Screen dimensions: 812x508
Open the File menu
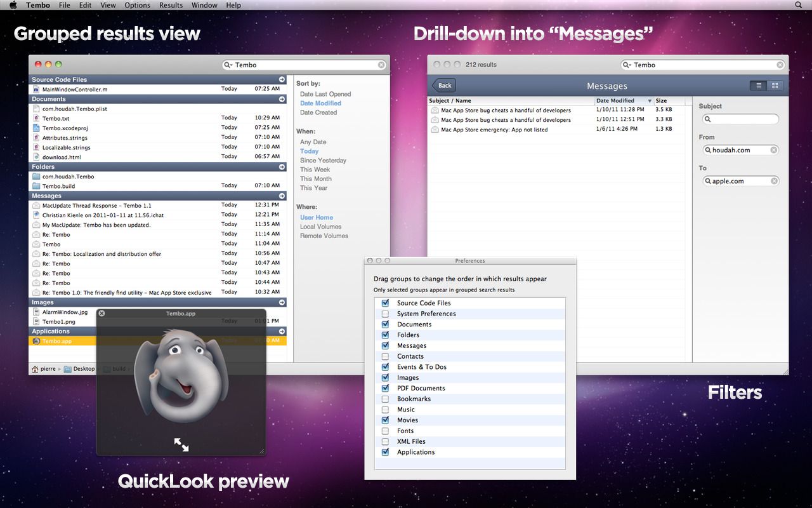click(x=65, y=5)
